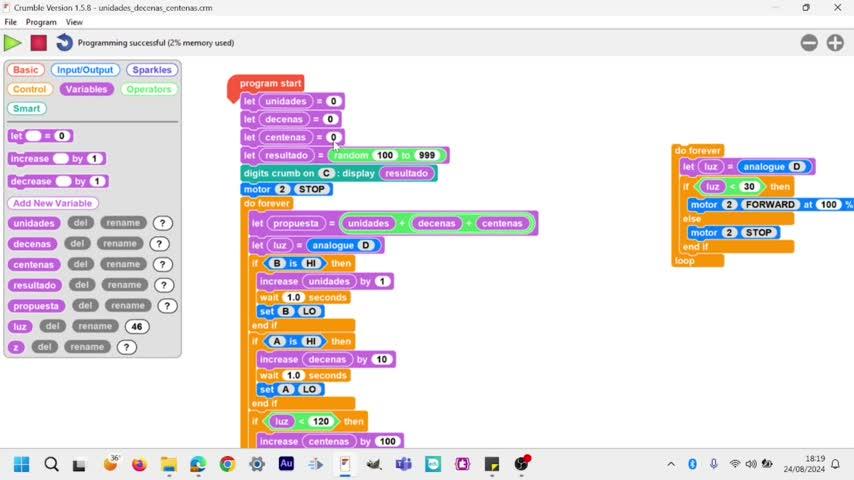Delete the centenas variable
Image resolution: width=854 pixels, height=480 pixels.
tap(81, 264)
